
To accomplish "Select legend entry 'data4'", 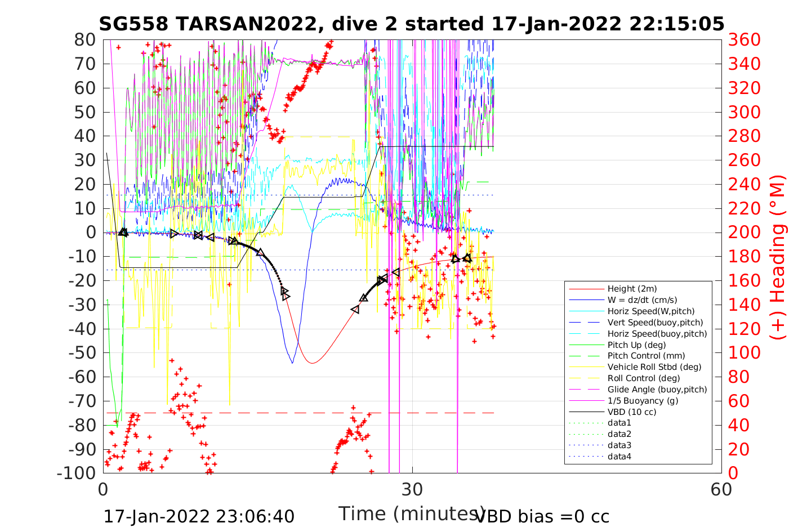I will click(619, 457).
